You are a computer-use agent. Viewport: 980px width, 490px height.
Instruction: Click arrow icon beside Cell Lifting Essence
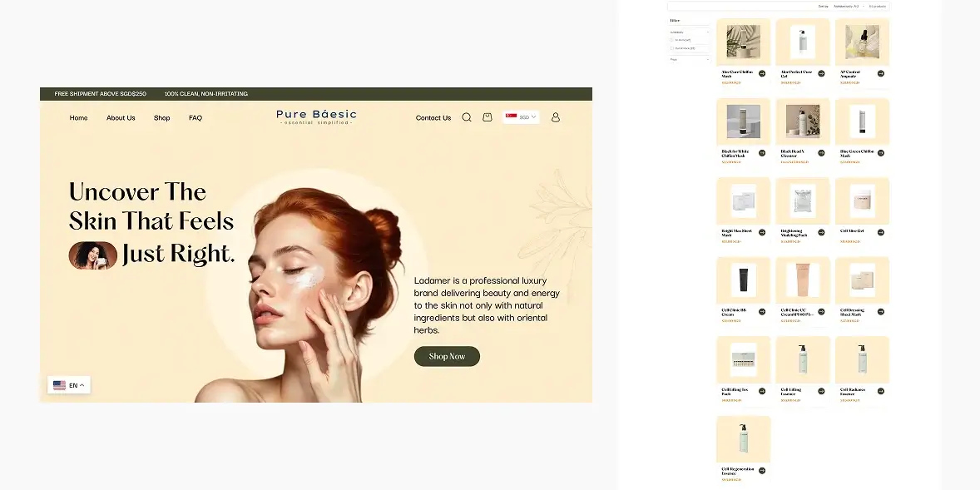[821, 391]
